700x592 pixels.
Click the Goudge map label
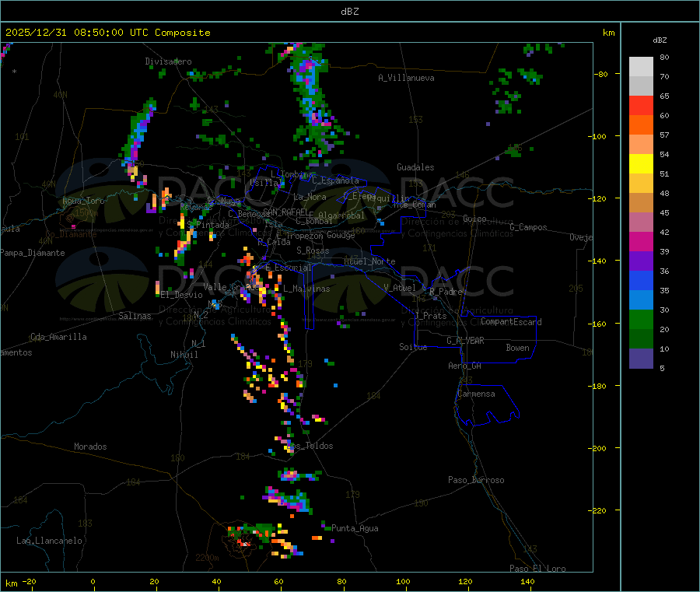tap(341, 235)
